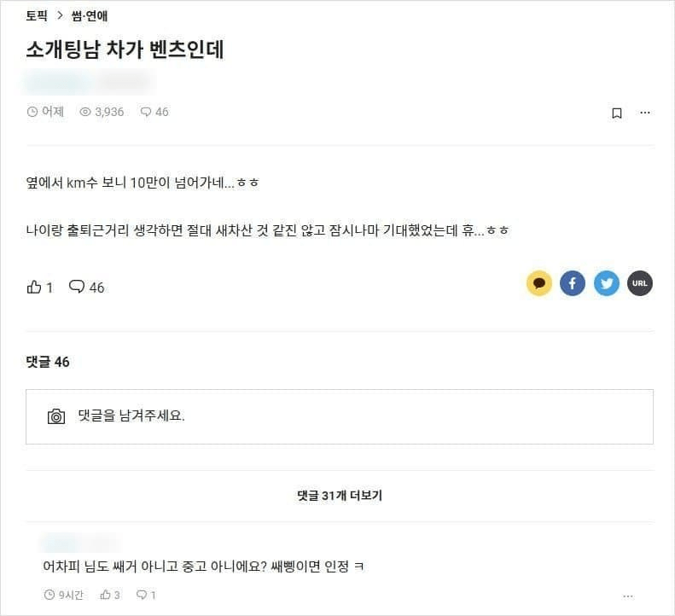Open the comment's three-dot options menu

click(628, 596)
